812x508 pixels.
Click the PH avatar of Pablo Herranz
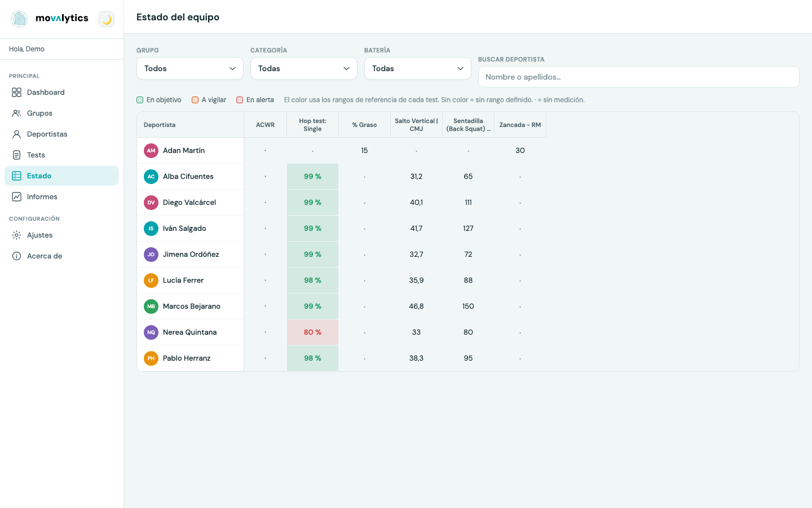(151, 358)
